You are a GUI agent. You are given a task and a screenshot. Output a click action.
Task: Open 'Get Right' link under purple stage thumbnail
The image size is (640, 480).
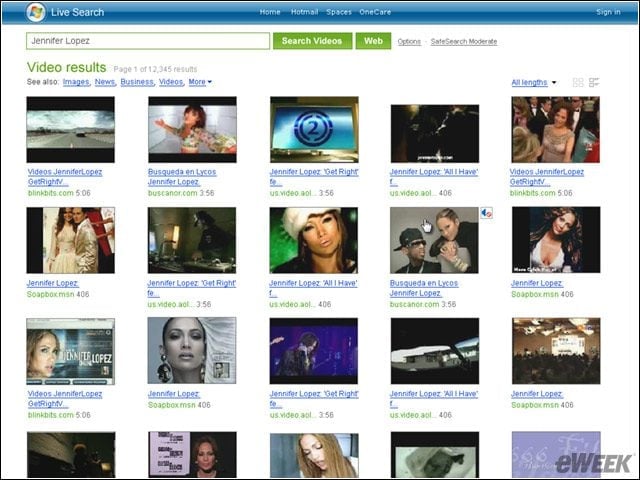pyautogui.click(x=314, y=399)
